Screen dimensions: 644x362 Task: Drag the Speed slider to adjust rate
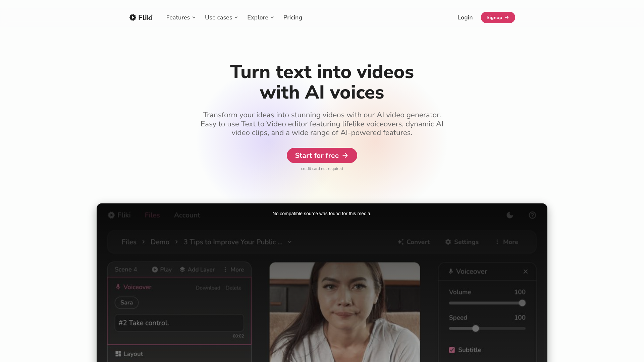[x=476, y=328]
